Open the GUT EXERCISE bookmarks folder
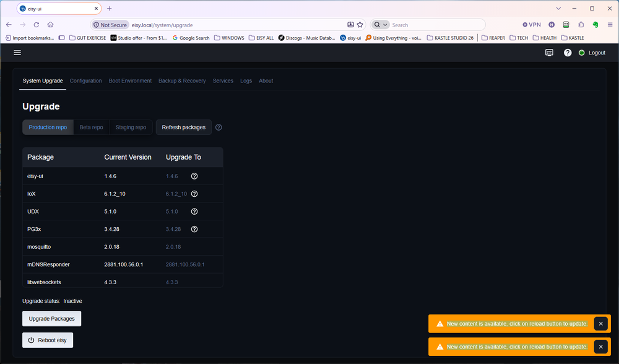 pyautogui.click(x=88, y=38)
